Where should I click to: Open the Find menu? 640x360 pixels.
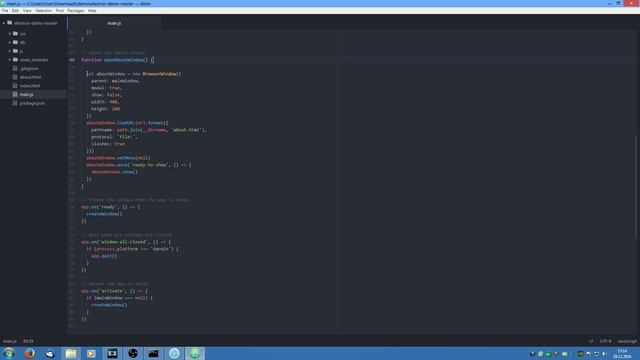click(x=60, y=11)
